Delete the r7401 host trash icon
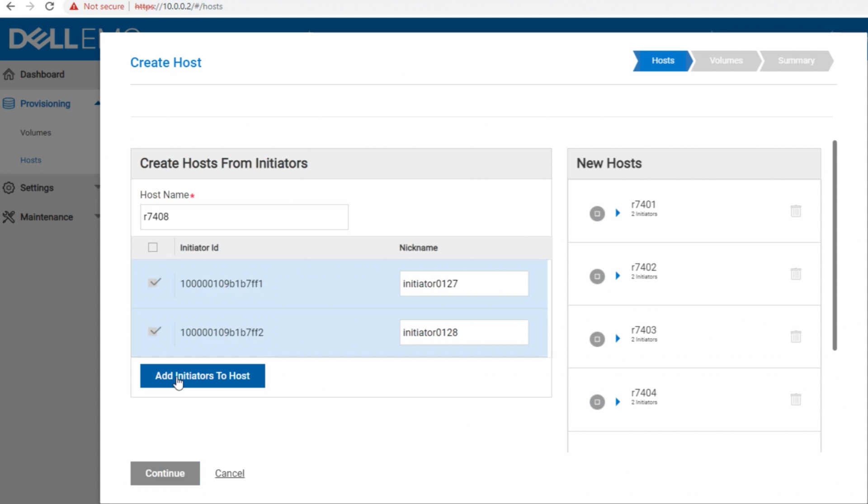Viewport: 868px width, 504px height. pyautogui.click(x=796, y=211)
